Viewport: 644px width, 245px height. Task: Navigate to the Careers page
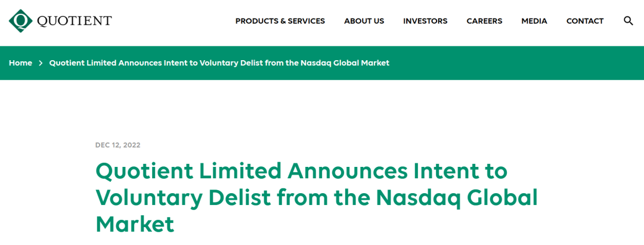(484, 21)
